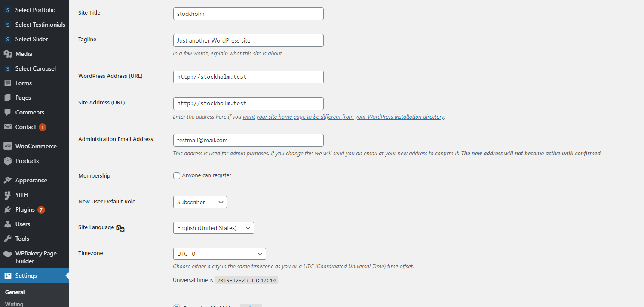644x307 pixels.
Task: Expand the Site Language dropdown
Action: tap(213, 228)
